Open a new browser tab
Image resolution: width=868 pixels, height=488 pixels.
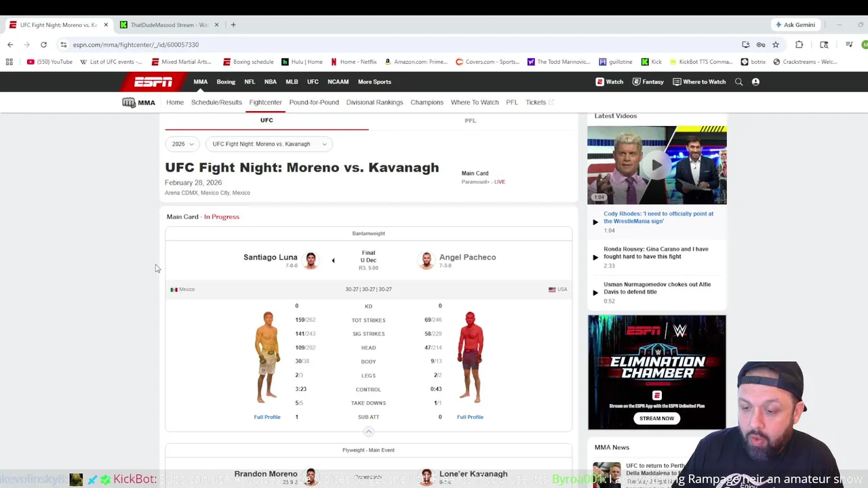pyautogui.click(x=233, y=25)
